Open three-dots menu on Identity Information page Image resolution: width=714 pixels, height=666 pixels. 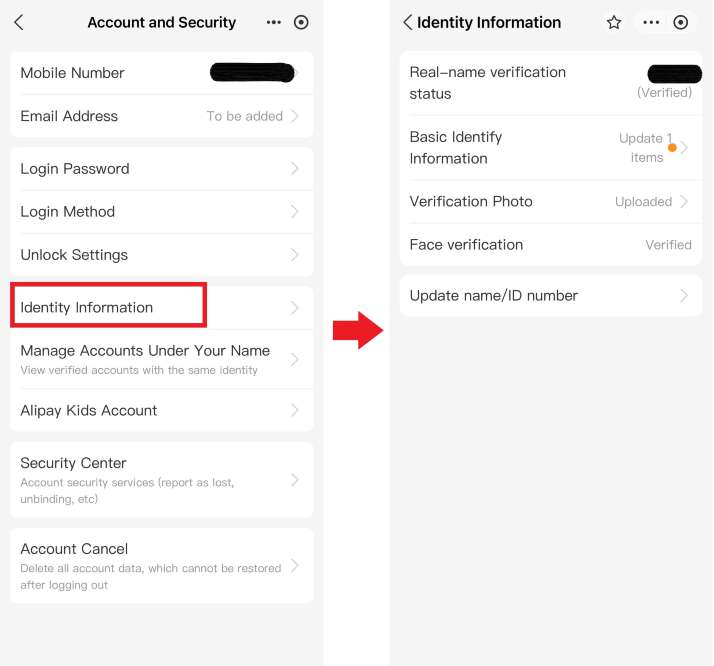[651, 22]
